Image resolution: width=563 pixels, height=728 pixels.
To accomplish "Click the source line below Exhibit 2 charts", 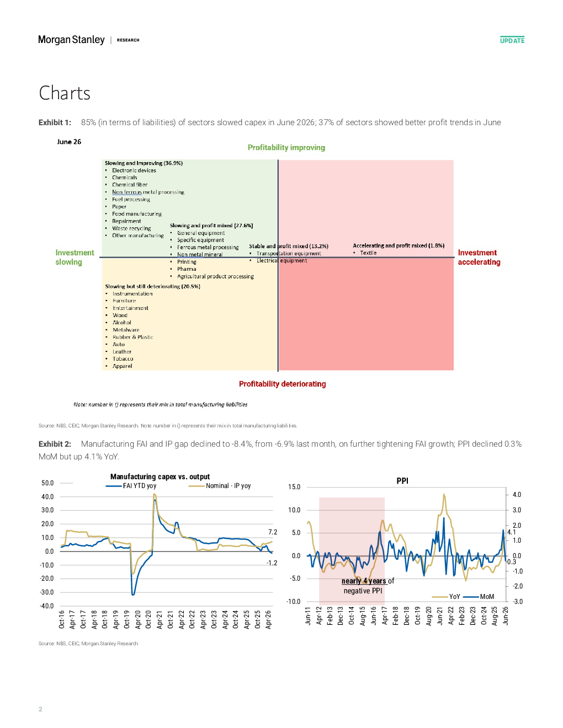I will (88, 644).
